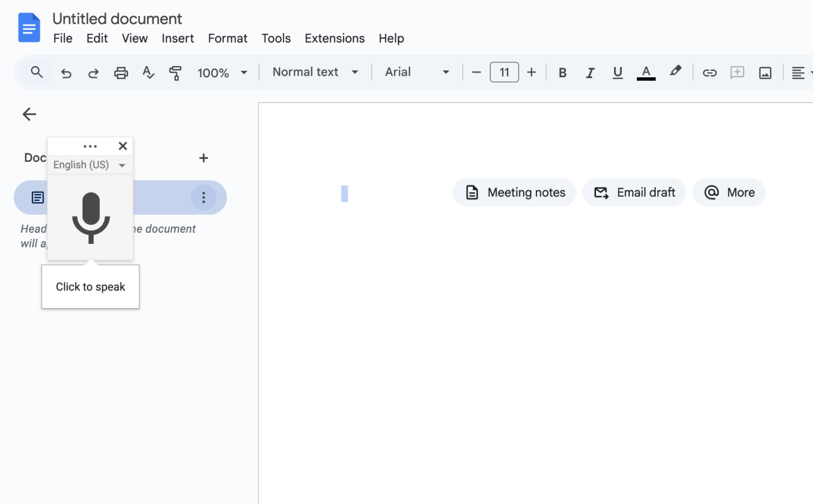This screenshot has height=504, width=813.
Task: Select the Paint format tool
Action: tap(175, 72)
